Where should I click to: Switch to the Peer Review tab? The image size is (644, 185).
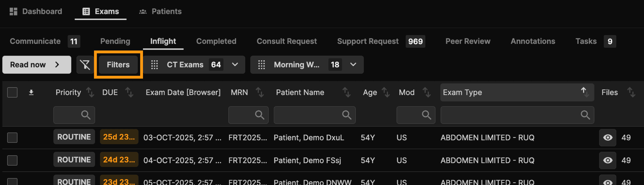coord(468,41)
